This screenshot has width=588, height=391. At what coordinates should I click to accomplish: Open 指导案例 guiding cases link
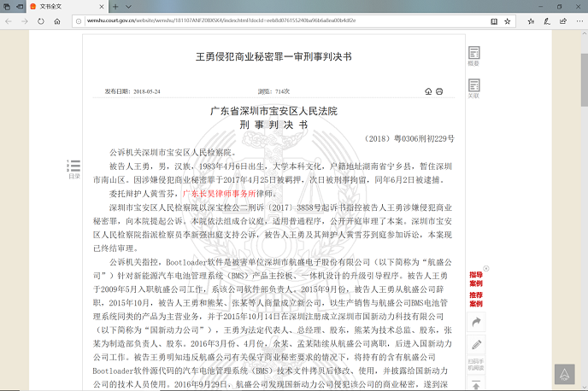pos(476,279)
